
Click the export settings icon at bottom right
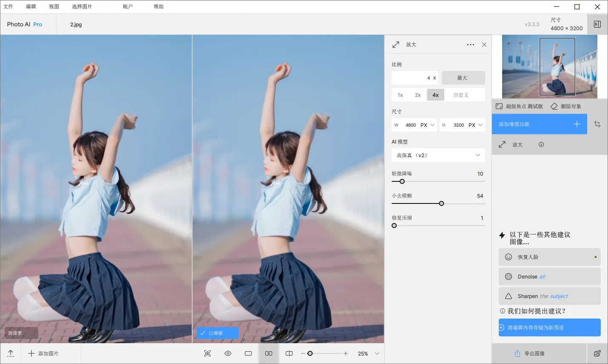coord(597,353)
